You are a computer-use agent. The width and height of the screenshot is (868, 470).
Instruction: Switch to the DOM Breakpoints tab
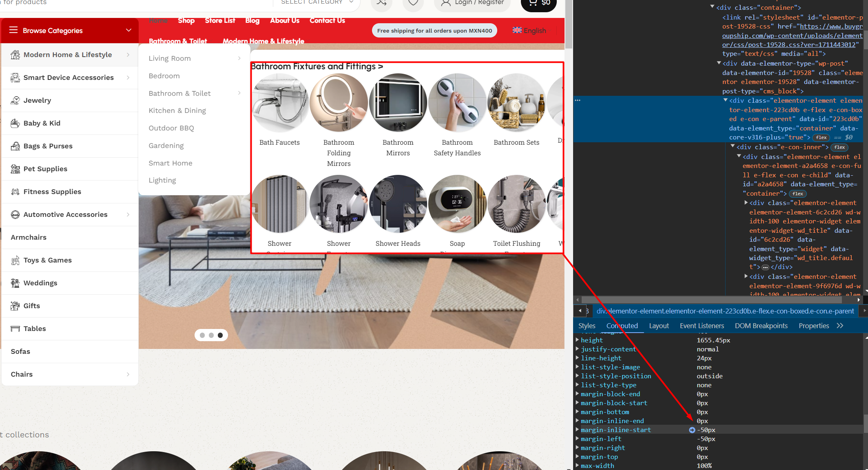[x=761, y=326]
